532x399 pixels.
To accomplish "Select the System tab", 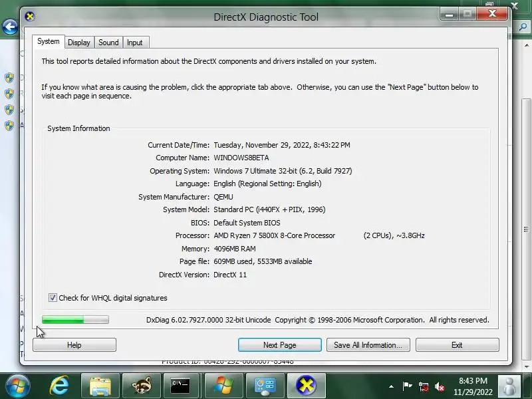I will point(49,41).
